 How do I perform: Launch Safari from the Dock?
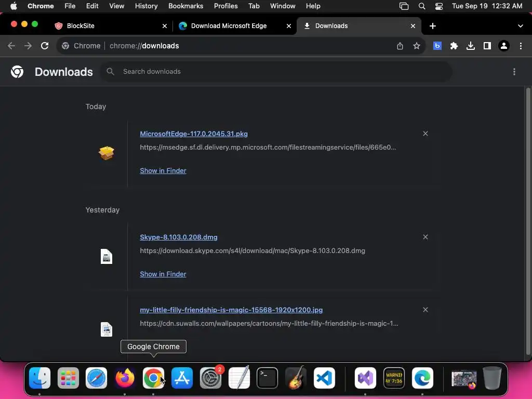tap(96, 378)
